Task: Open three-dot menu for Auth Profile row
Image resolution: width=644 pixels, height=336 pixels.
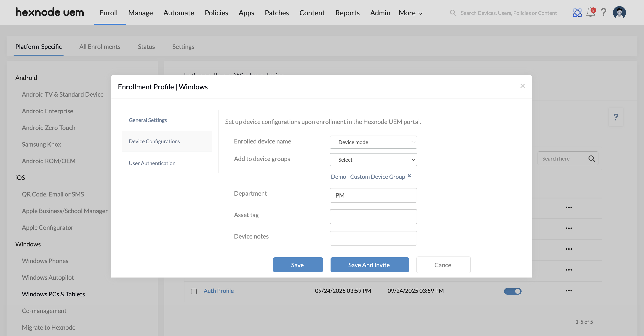Action: 569,290
